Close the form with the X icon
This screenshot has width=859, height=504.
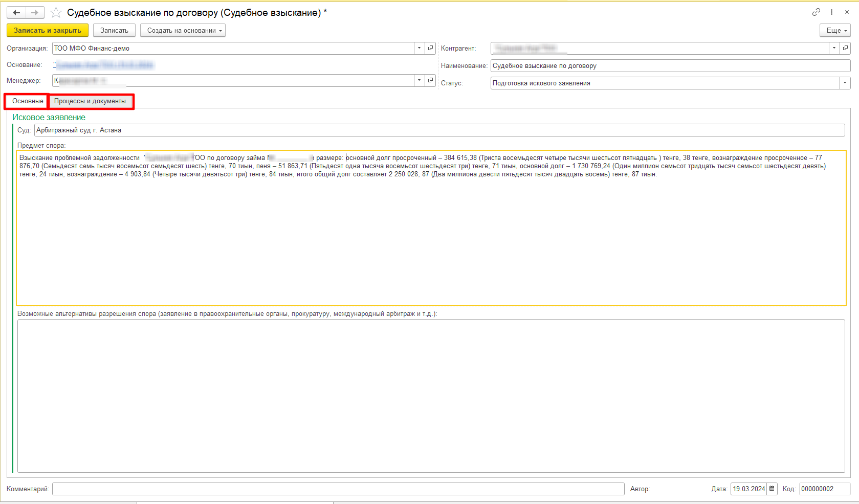pos(847,12)
